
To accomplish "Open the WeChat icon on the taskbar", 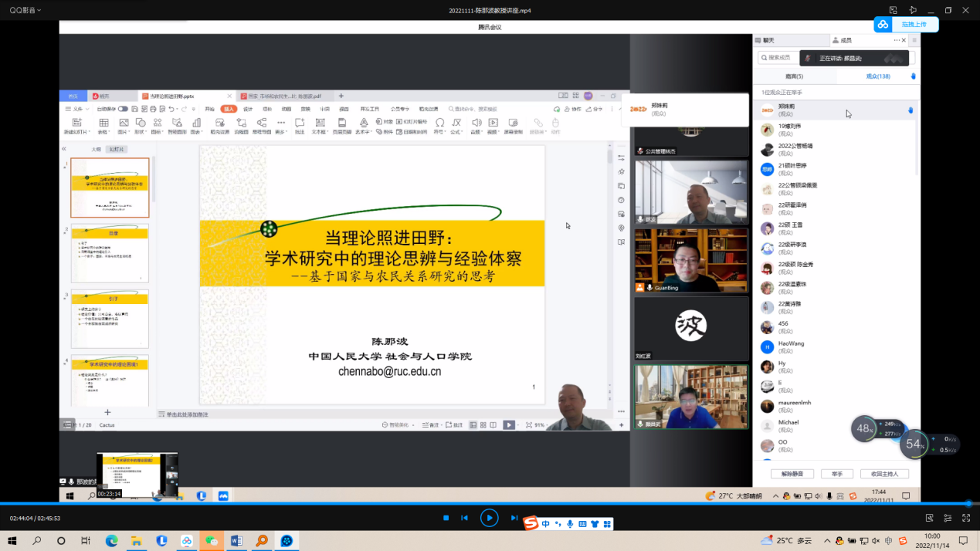I will pos(211,541).
